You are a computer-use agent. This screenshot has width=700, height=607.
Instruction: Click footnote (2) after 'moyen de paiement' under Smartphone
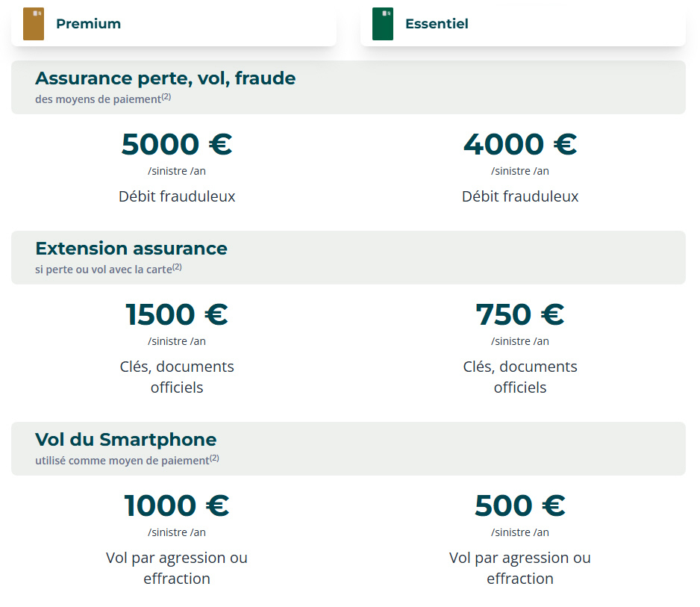(214, 458)
